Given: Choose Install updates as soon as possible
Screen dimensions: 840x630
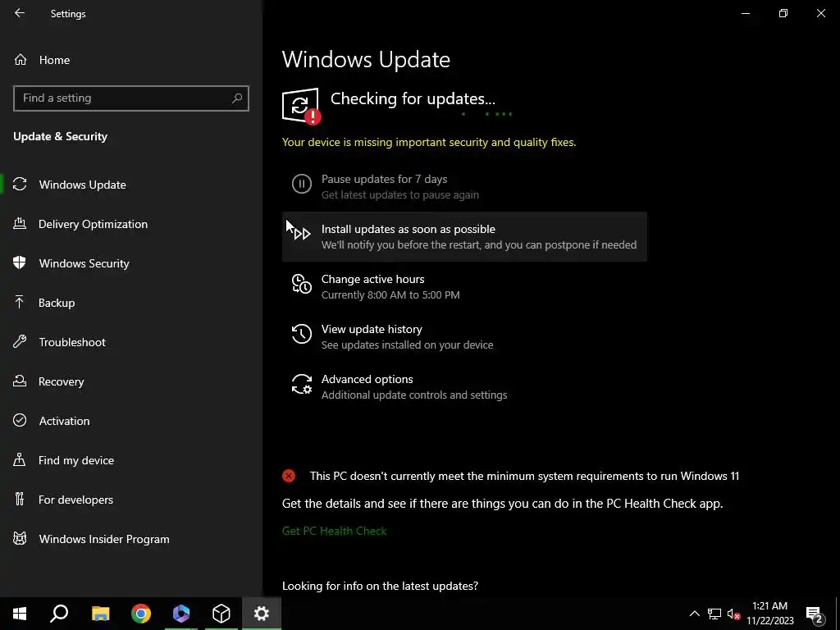Looking at the screenshot, I should click(x=464, y=236).
